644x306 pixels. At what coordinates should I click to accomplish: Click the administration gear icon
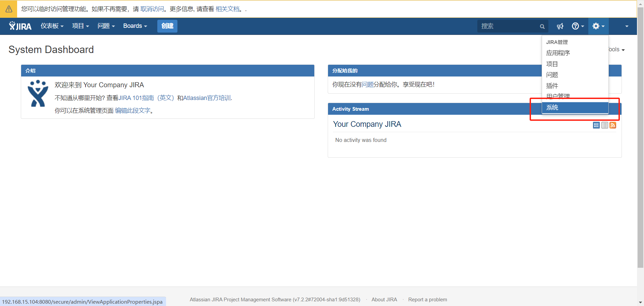point(598,26)
